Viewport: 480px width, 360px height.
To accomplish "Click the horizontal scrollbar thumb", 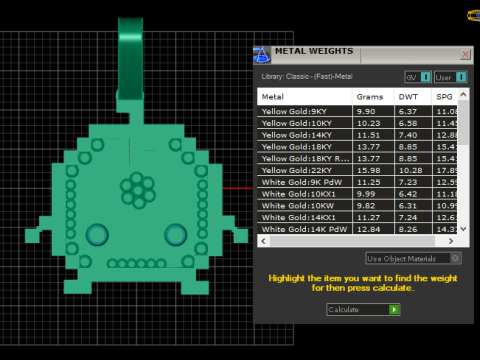I will 352,241.
